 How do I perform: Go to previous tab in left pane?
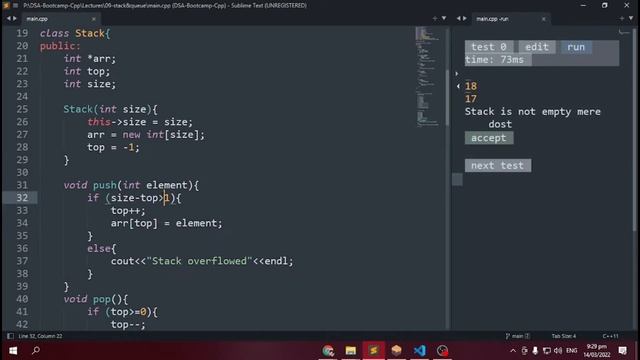8,18
